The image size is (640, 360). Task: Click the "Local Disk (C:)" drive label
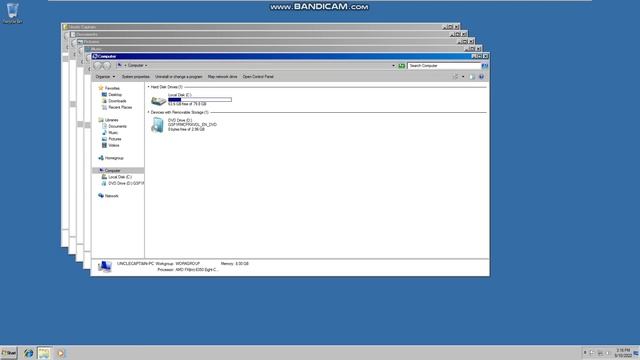[179, 95]
